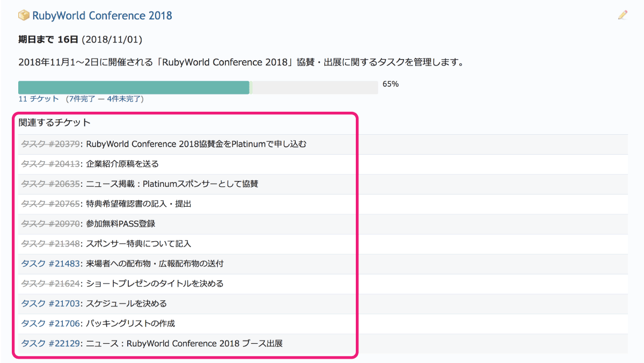Click the pencil edit icon
The width and height of the screenshot is (644, 363).
tap(623, 15)
